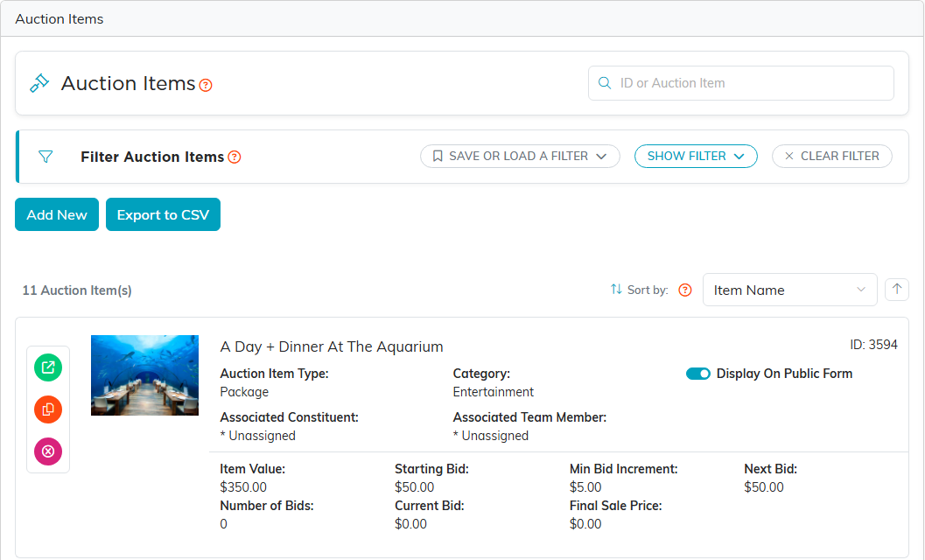Delete the Aquarium item with pink icon

pos(48,451)
